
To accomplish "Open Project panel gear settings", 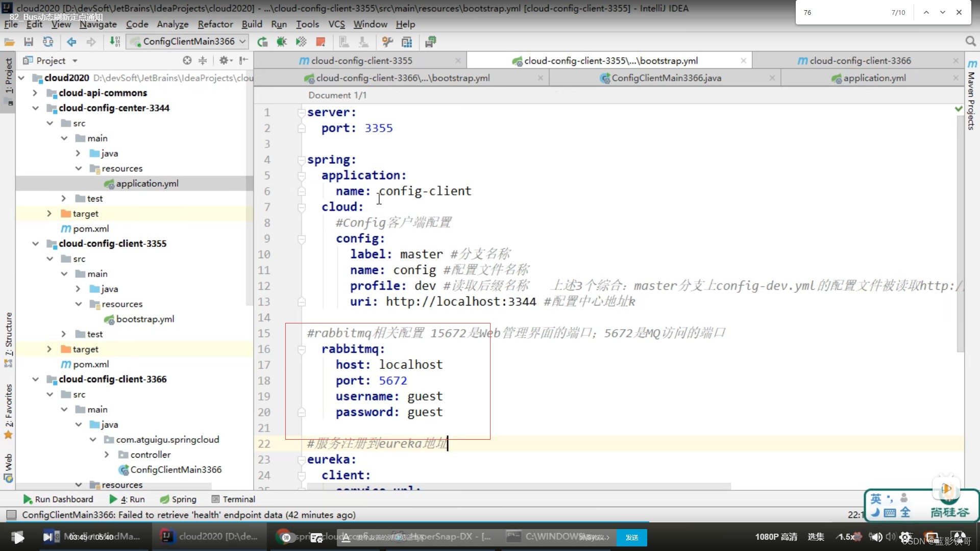I will [x=225, y=61].
